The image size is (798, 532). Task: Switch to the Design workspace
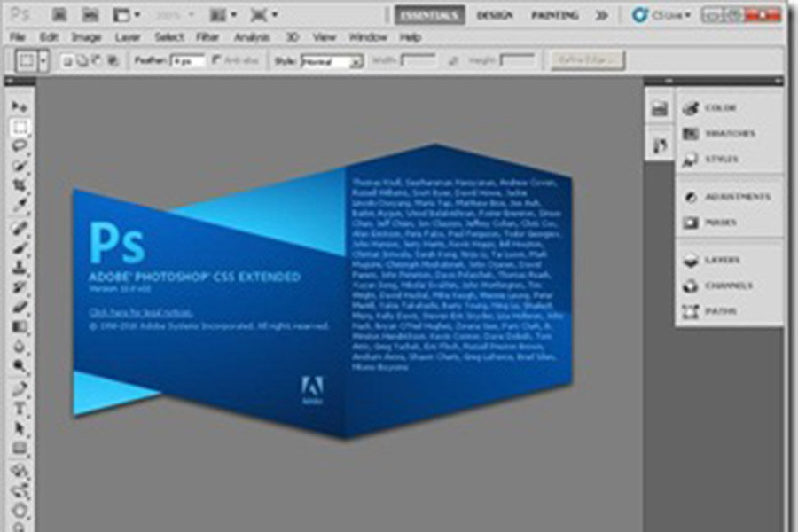pyautogui.click(x=495, y=16)
